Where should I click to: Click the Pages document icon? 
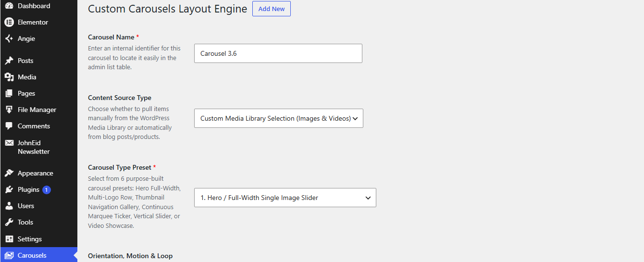click(9, 93)
